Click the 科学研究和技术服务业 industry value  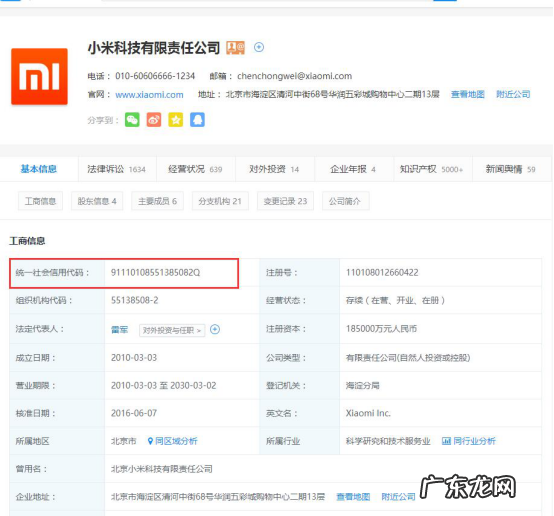pyautogui.click(x=388, y=441)
